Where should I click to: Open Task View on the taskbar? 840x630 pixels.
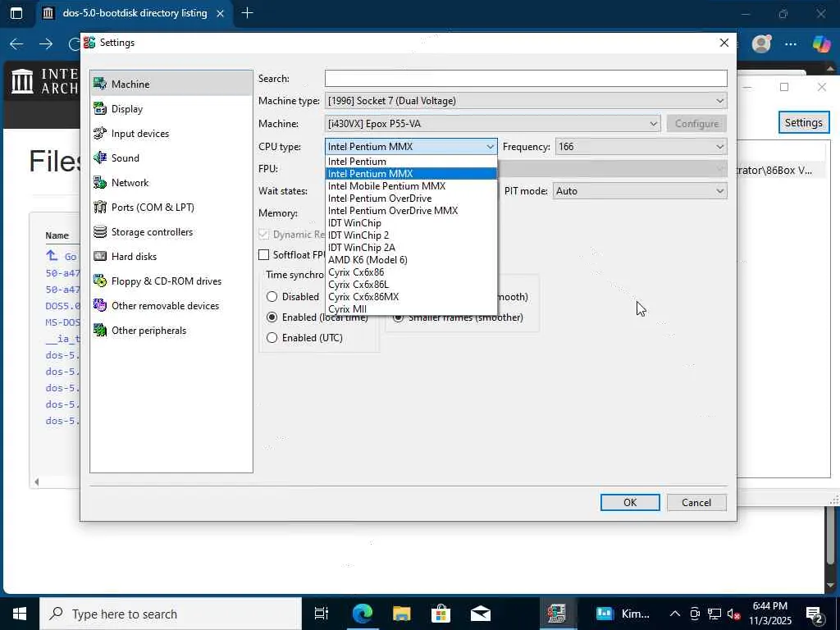pyautogui.click(x=321, y=614)
